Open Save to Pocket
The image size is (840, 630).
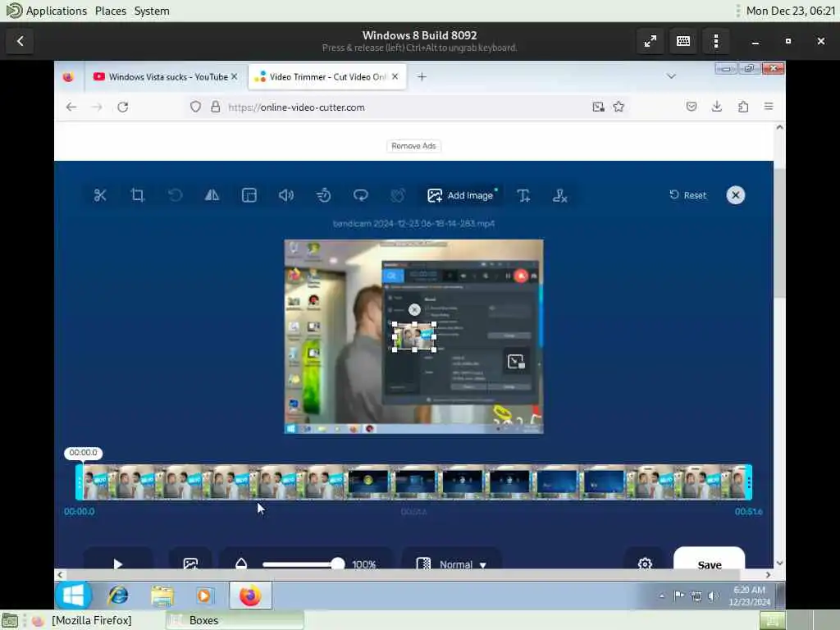pos(692,107)
